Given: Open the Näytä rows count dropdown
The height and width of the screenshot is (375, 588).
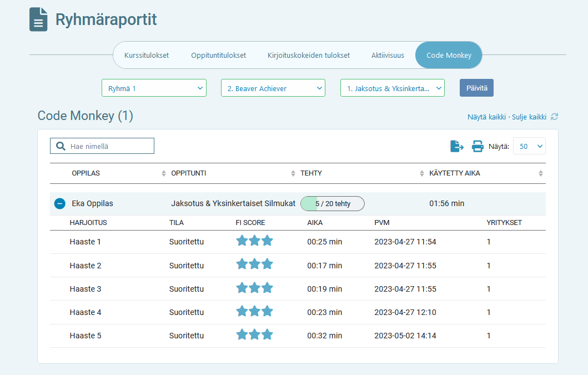Looking at the screenshot, I should [x=529, y=146].
